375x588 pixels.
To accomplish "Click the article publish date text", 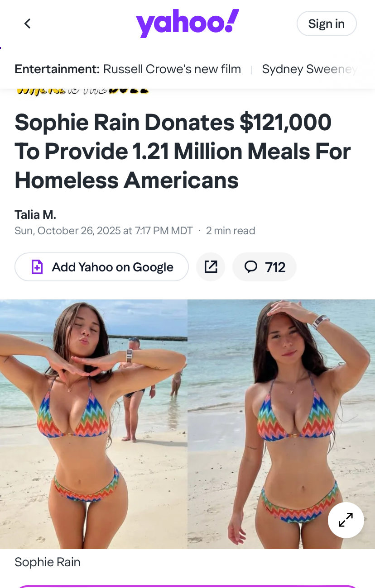I will (x=104, y=231).
